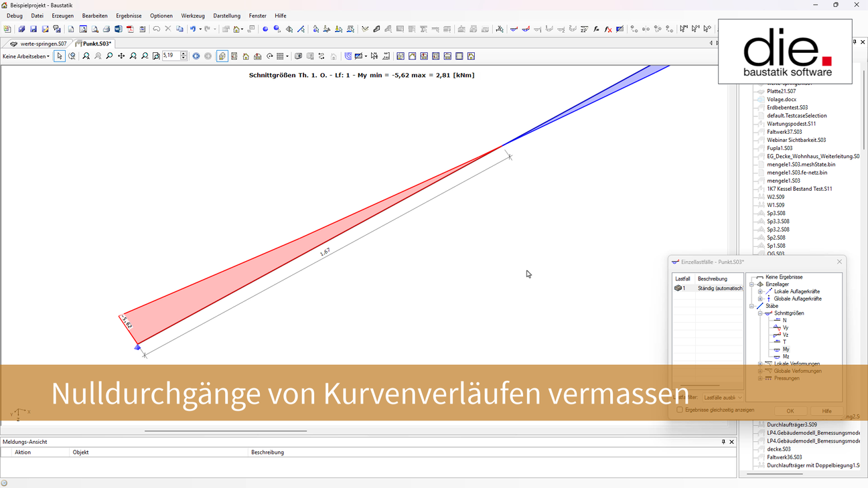This screenshot has height=488, width=868.
Task: Select Vz in the Schnittgrößen tree
Action: 786,335
